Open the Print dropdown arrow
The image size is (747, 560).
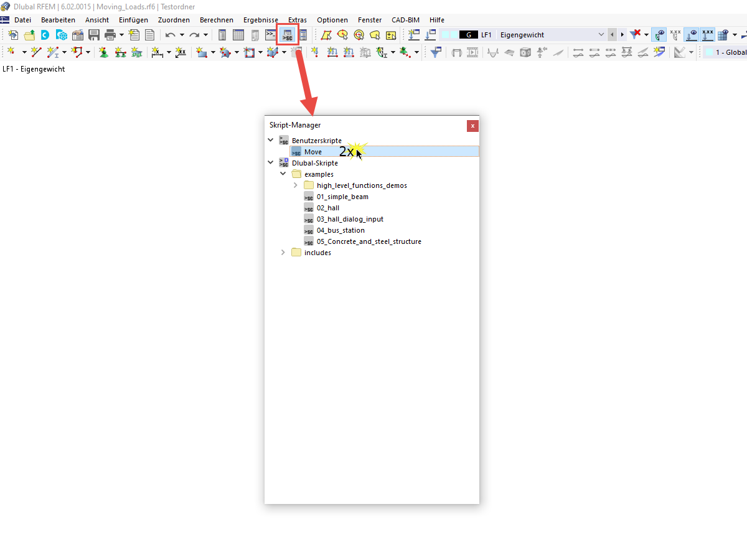(x=121, y=35)
